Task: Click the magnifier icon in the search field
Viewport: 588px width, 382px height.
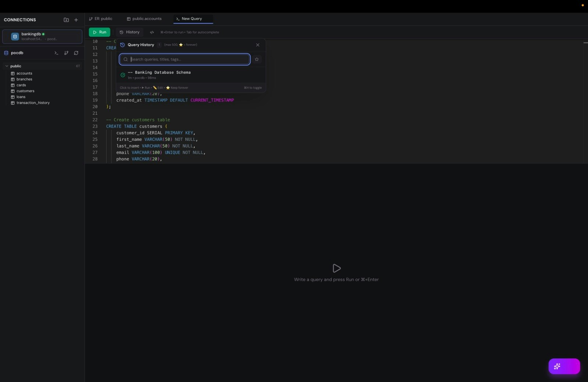Action: [x=125, y=59]
